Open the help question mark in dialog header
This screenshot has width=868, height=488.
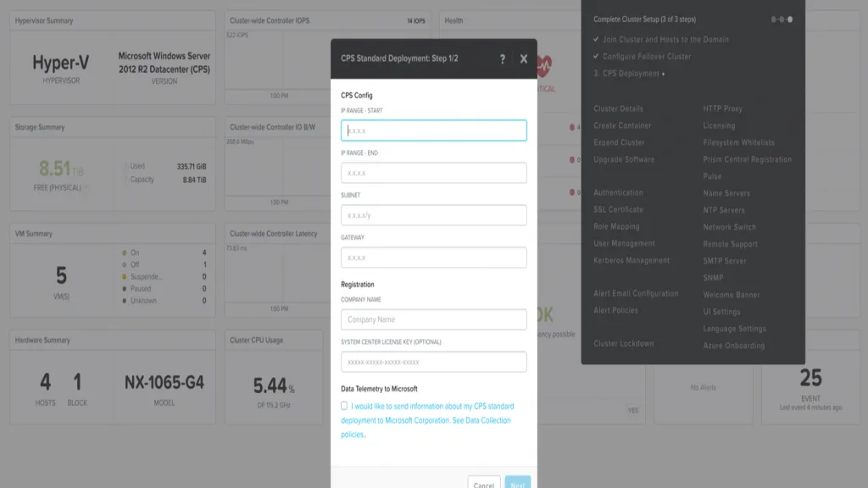coord(502,58)
